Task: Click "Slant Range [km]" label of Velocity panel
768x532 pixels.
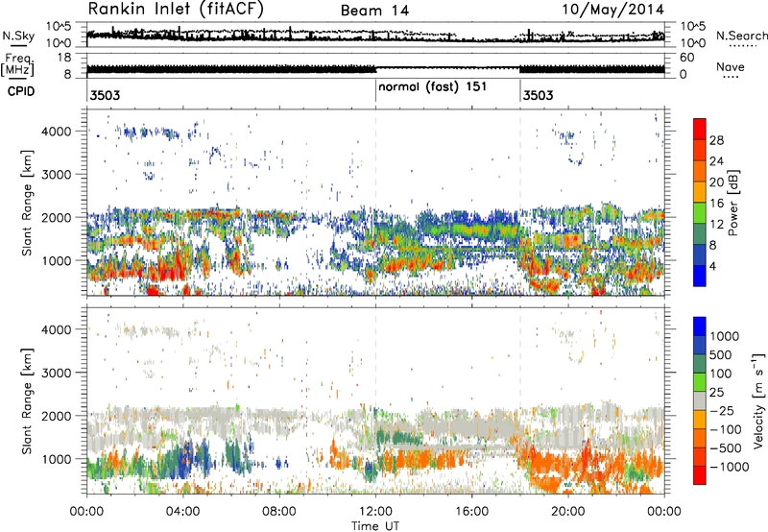Action: click(27, 401)
